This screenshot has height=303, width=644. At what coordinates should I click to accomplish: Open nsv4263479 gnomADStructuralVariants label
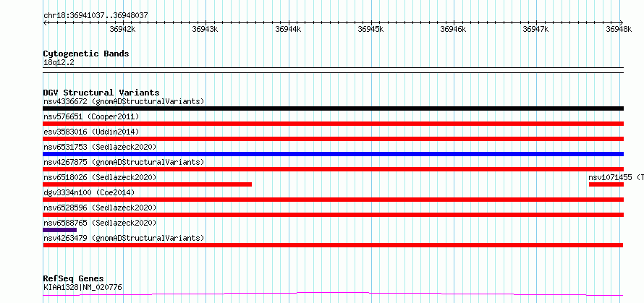click(x=124, y=238)
